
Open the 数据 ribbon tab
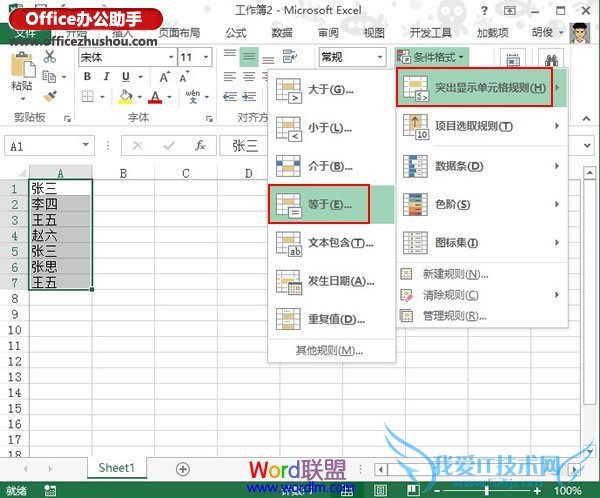pos(282,33)
